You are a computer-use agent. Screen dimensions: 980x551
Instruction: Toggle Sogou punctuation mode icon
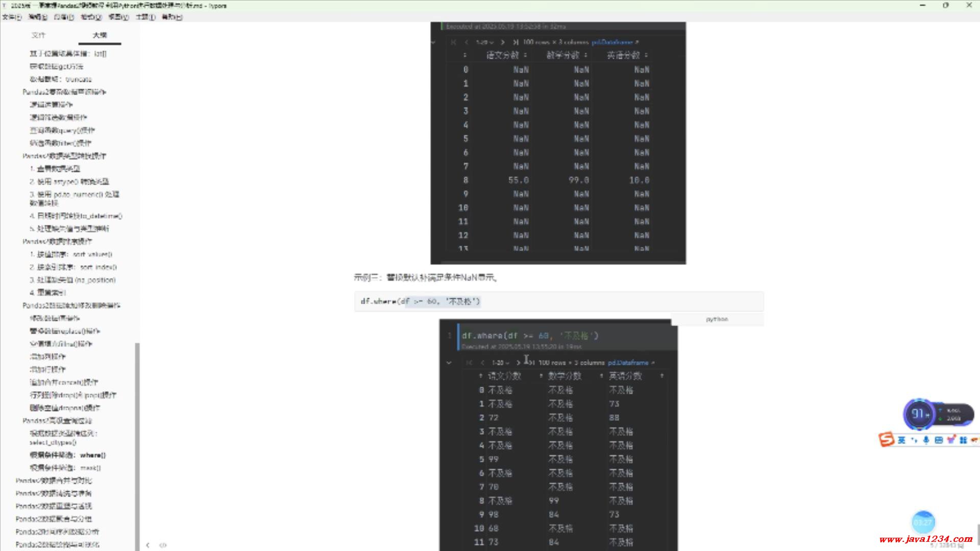(x=914, y=440)
